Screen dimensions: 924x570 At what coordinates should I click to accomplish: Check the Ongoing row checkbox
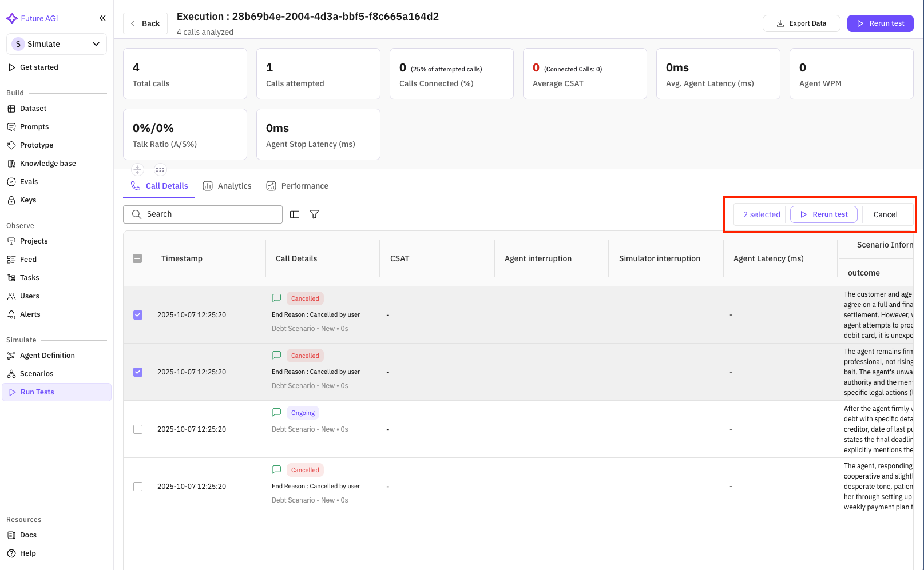point(138,429)
